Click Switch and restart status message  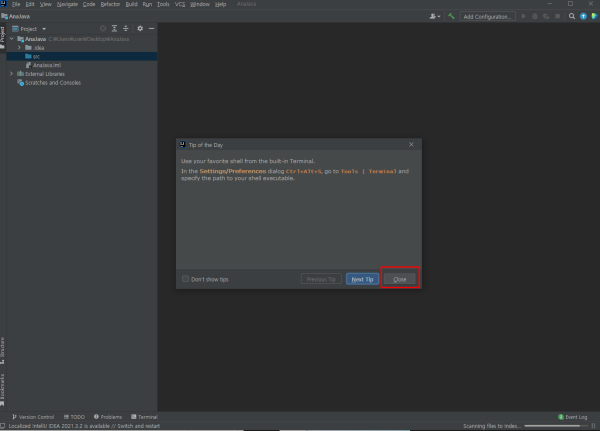[x=84, y=426]
